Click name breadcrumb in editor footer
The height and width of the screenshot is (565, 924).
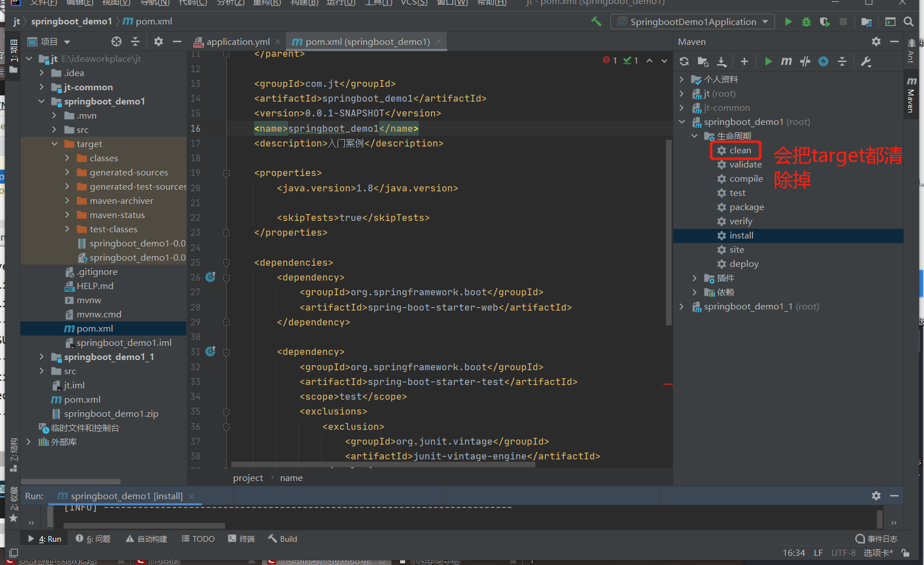pyautogui.click(x=291, y=478)
